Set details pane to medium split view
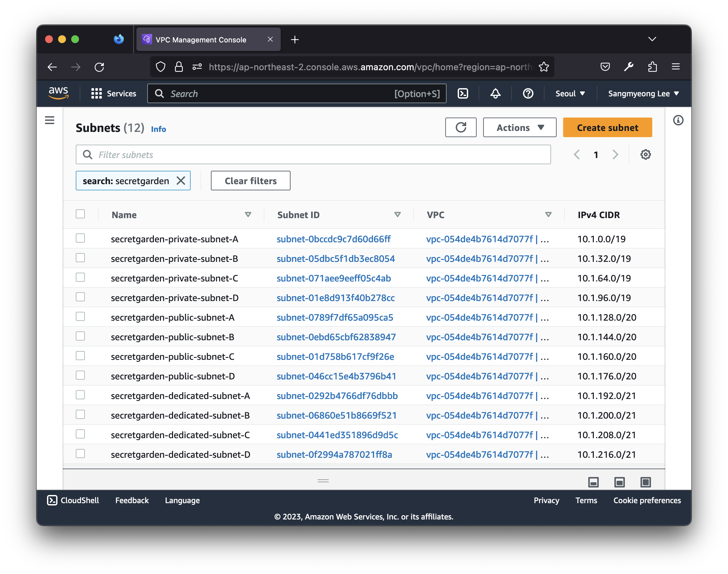728x574 pixels. click(x=620, y=482)
